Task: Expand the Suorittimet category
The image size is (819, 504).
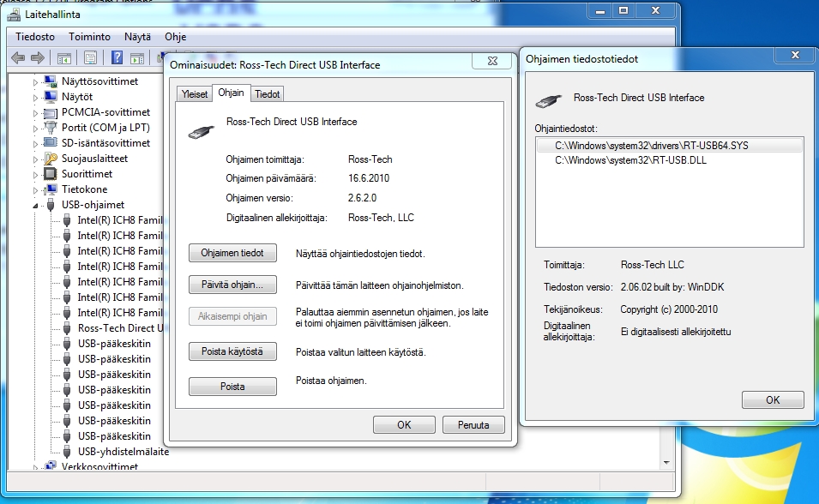Action: pos(35,173)
